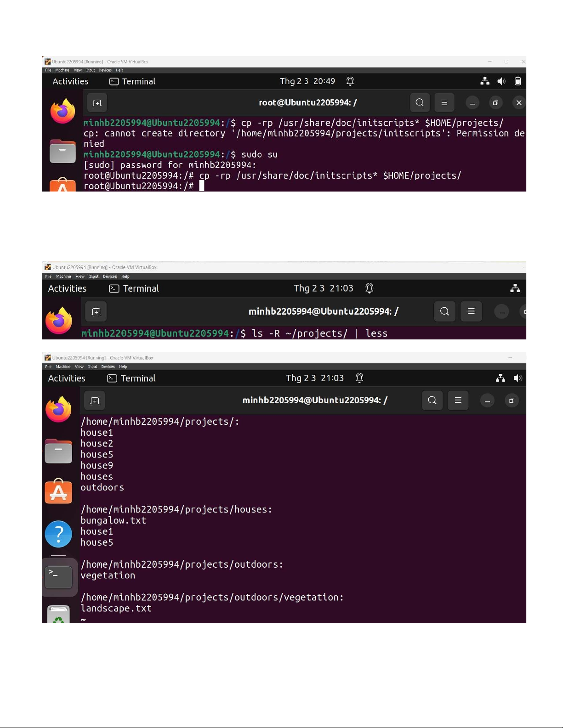Click bell icon in the projects listing top bar
The width and height of the screenshot is (563, 728).
(359, 378)
